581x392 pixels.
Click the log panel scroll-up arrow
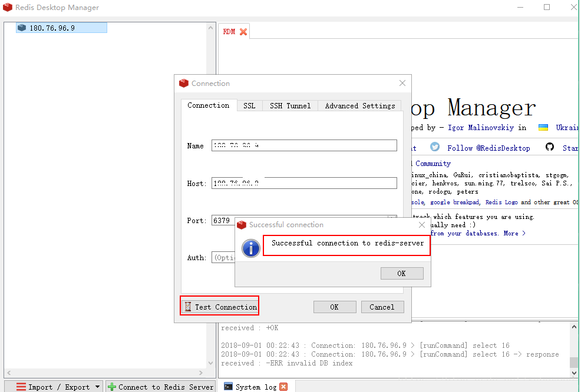tap(574, 327)
